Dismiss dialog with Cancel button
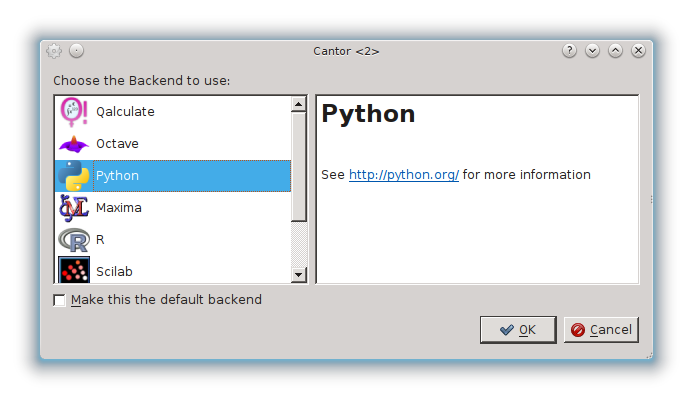Screen dimensions: 693x399 [601, 330]
